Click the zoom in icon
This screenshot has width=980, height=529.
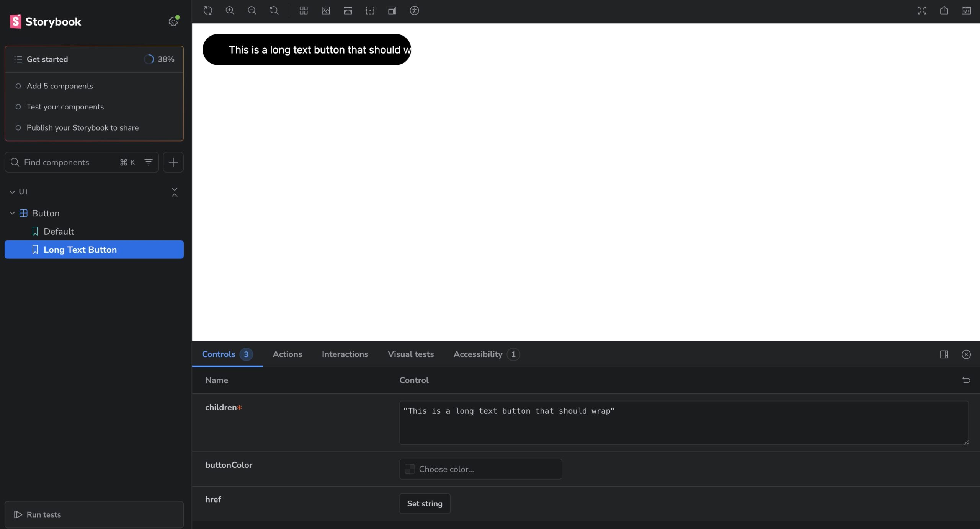point(230,10)
